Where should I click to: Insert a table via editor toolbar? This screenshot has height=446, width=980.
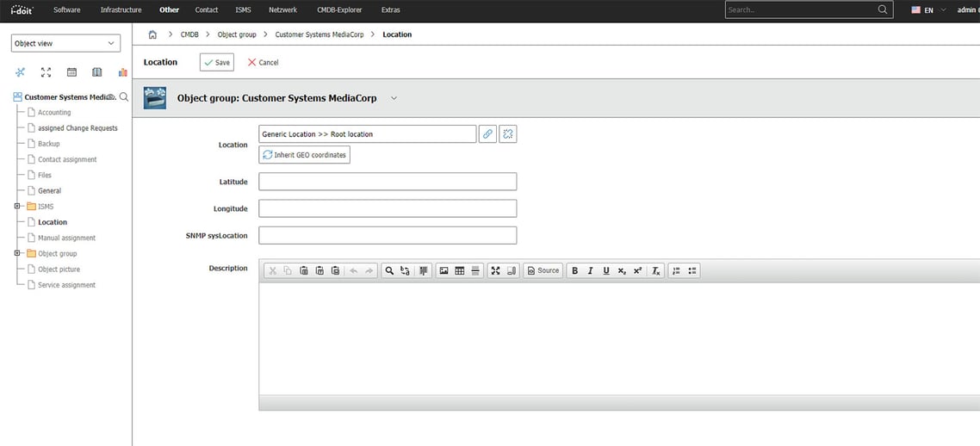click(459, 270)
